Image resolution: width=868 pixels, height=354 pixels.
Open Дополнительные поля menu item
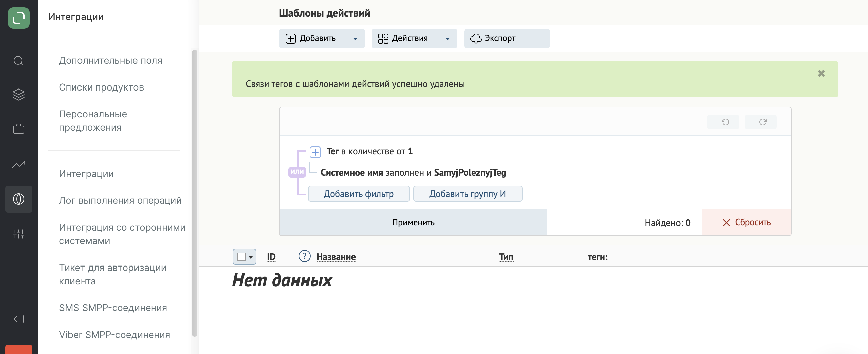[111, 61]
